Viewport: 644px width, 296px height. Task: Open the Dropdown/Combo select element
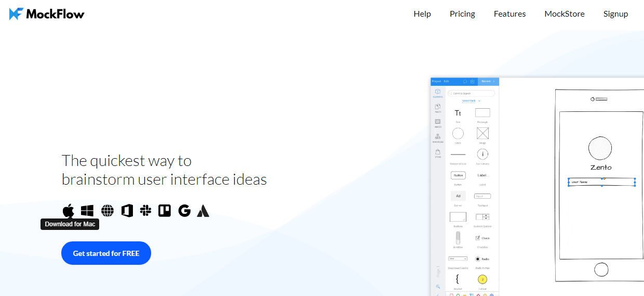pos(458,259)
